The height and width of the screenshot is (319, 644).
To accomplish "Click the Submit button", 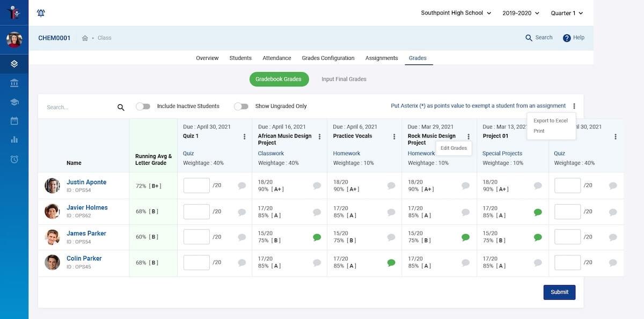I will (559, 292).
